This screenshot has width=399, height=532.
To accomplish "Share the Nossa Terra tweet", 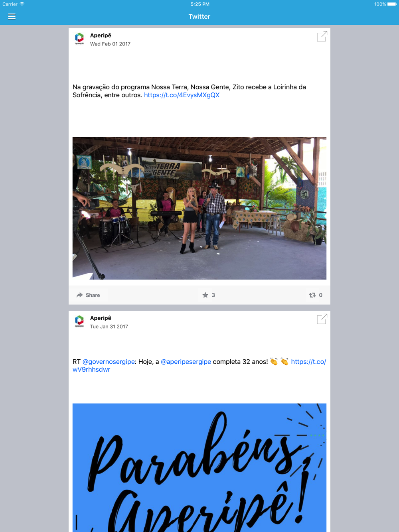I will click(88, 295).
